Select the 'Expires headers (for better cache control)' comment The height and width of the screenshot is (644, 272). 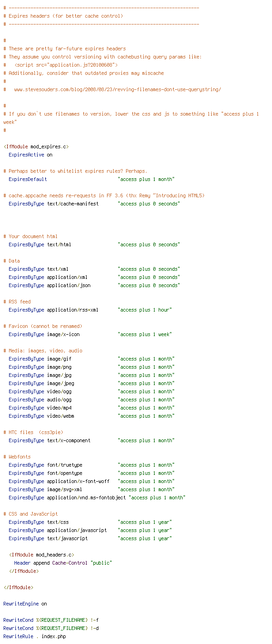63,16
